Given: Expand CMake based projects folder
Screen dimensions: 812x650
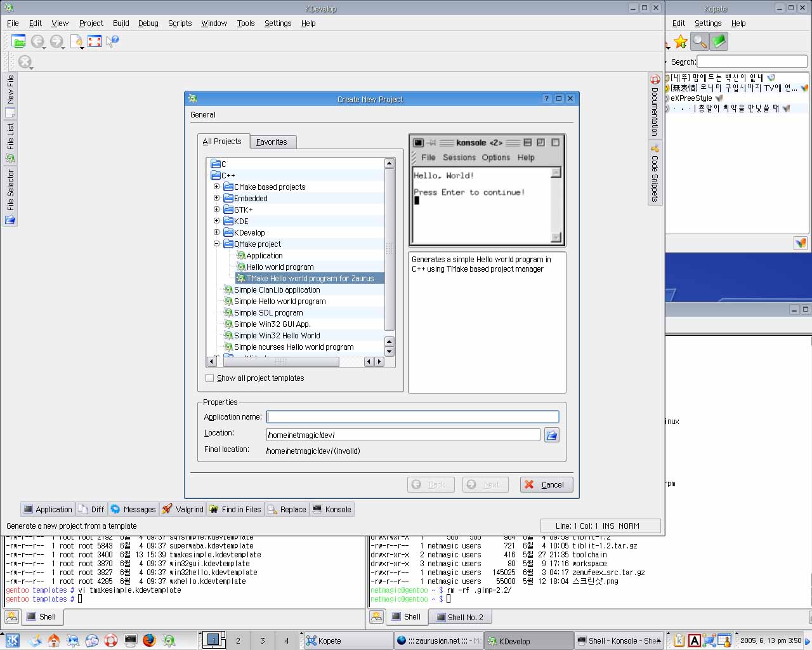Looking at the screenshot, I should (216, 187).
